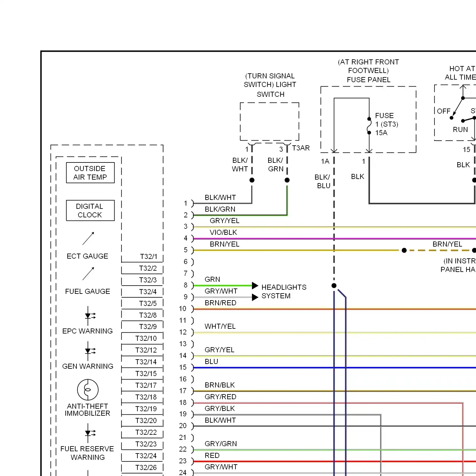Click the arrowhead ending the GRN wire
The image size is (476, 476).
(255, 286)
